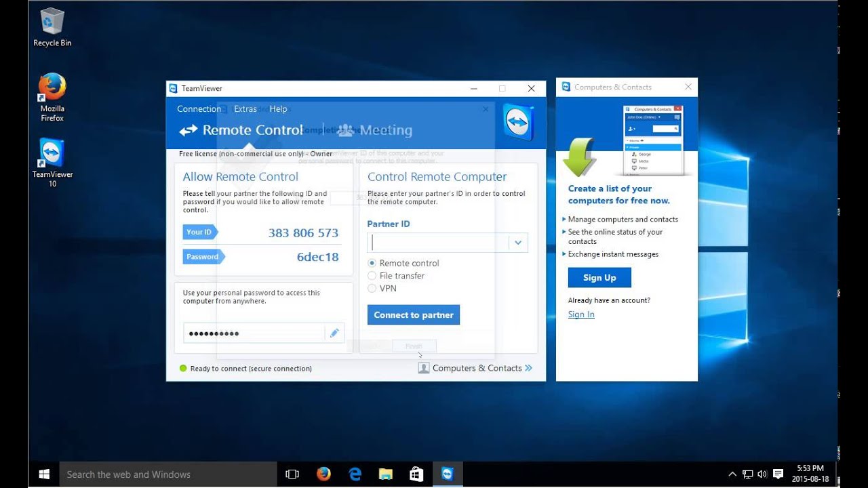Launch Firefox from the taskbar
Viewport: 868px width, 488px height.
tap(323, 474)
